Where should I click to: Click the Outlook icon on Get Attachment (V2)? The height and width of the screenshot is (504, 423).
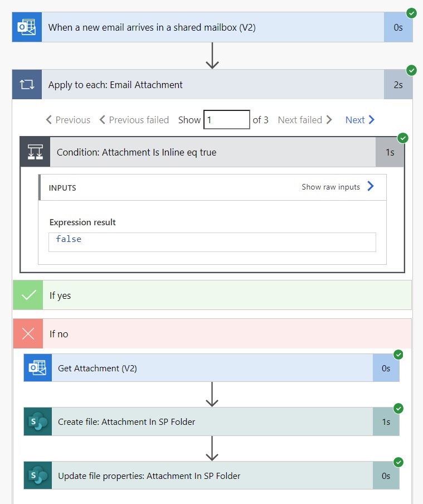[37, 368]
